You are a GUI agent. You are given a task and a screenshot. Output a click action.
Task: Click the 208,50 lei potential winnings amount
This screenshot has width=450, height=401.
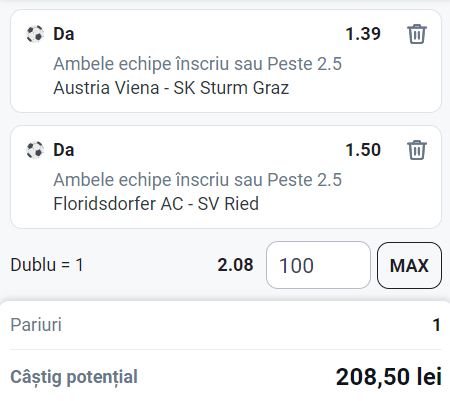click(x=389, y=377)
